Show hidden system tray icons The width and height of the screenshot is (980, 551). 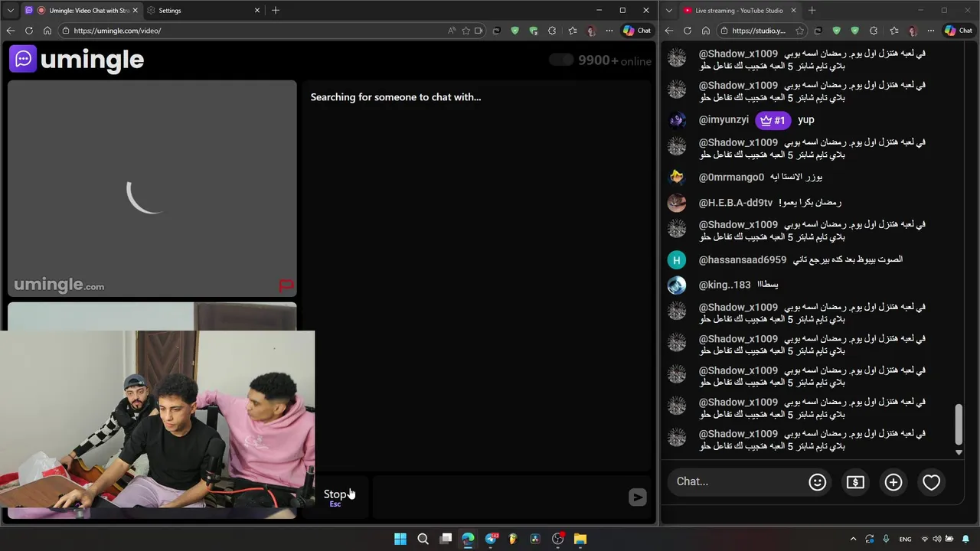853,539
